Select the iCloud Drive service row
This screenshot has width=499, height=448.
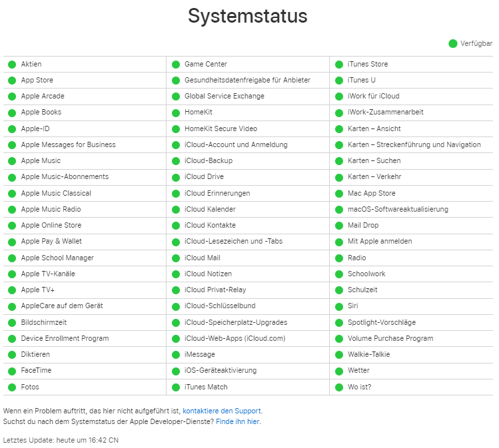click(x=204, y=177)
